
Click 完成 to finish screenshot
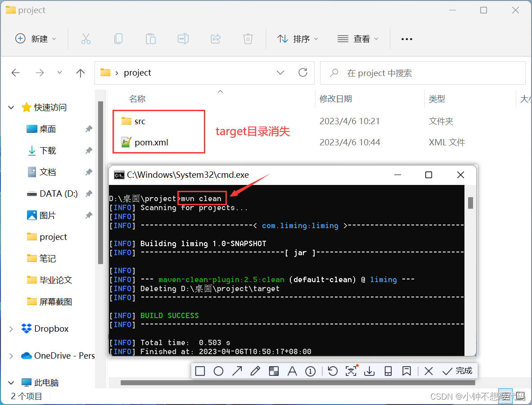(458, 371)
